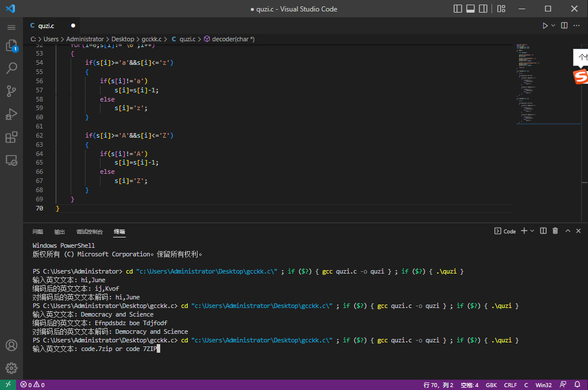The height and width of the screenshot is (390, 588).
Task: Open the new terminal launch profile dropdown
Action: click(x=532, y=231)
